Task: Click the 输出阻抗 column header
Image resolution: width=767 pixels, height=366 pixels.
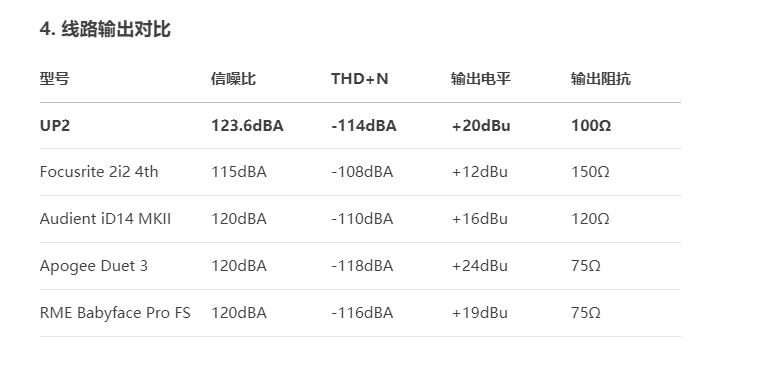Action: [x=601, y=78]
